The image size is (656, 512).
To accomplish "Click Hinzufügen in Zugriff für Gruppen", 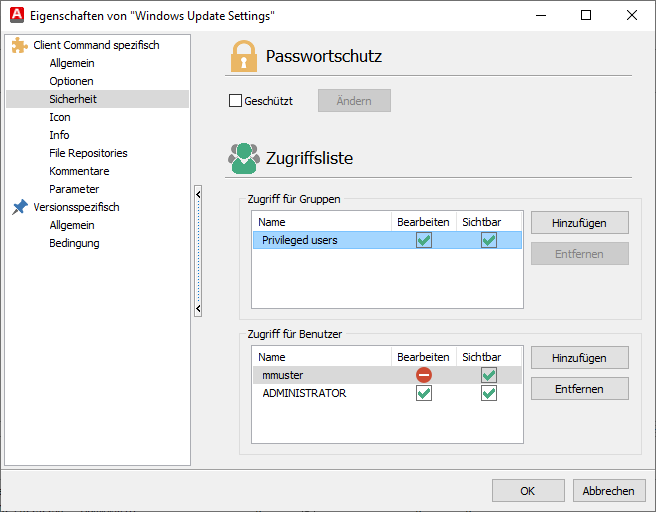I will pos(579,222).
